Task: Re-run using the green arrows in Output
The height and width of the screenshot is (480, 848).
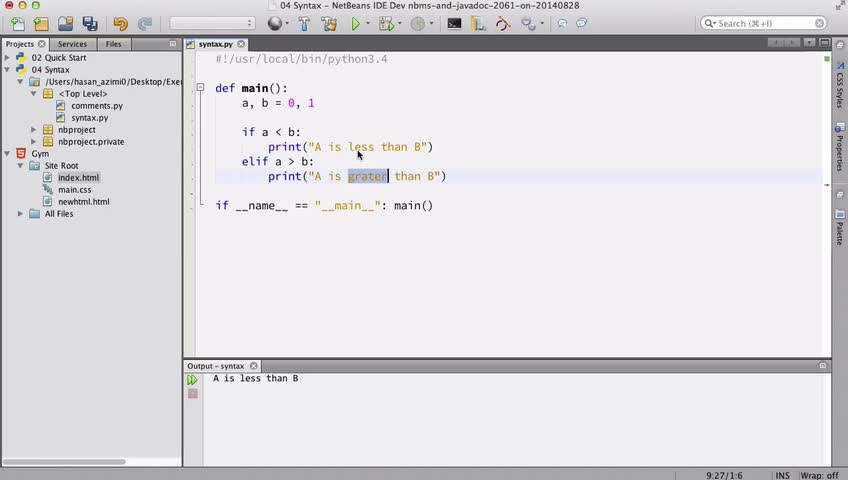Action: [x=192, y=380]
